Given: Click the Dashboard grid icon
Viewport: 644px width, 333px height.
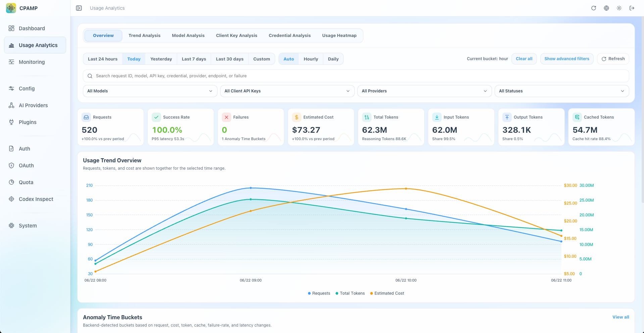Looking at the screenshot, I should tap(11, 28).
